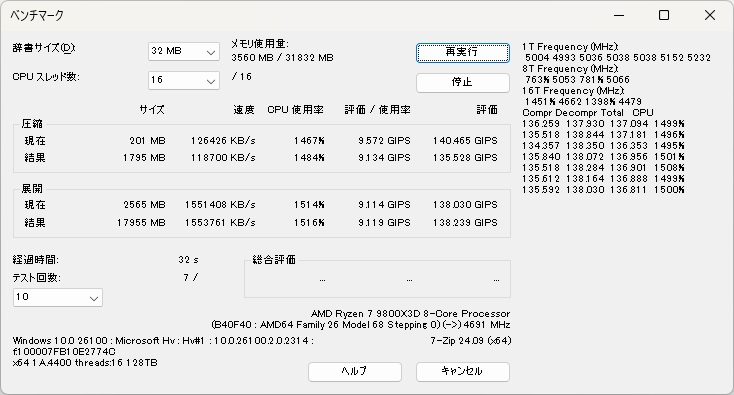
Task: Click the 再実行 (rerun) button
Action: 462,52
